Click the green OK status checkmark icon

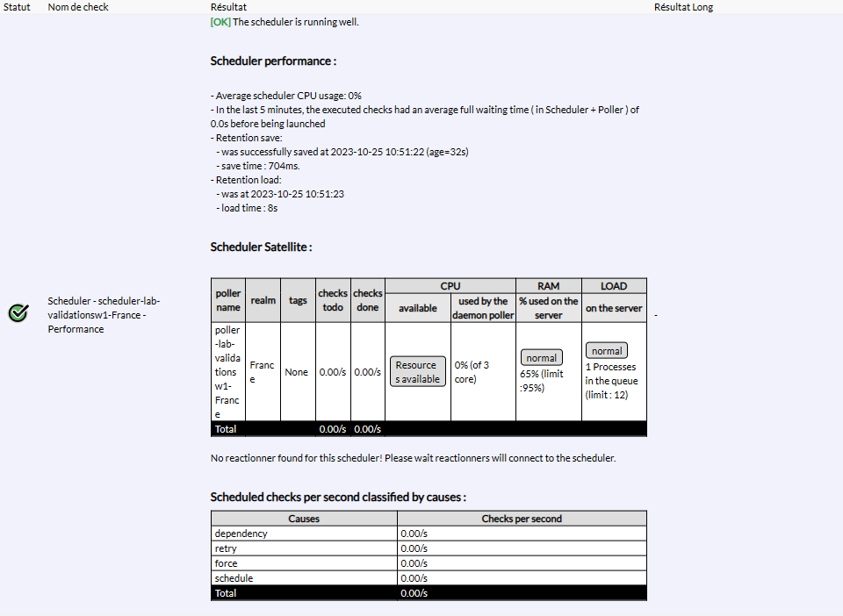18,313
